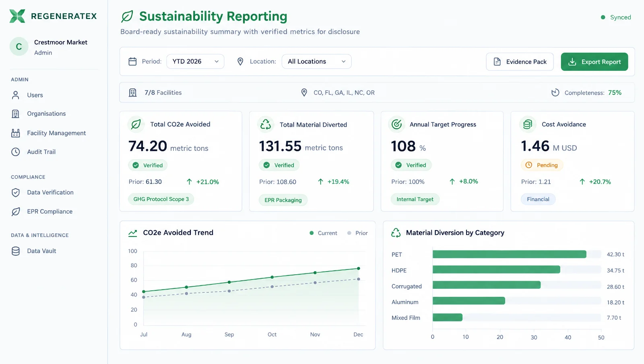Click the Crestmoor Market avatar circle
The width and height of the screenshot is (644, 364).
tap(19, 47)
